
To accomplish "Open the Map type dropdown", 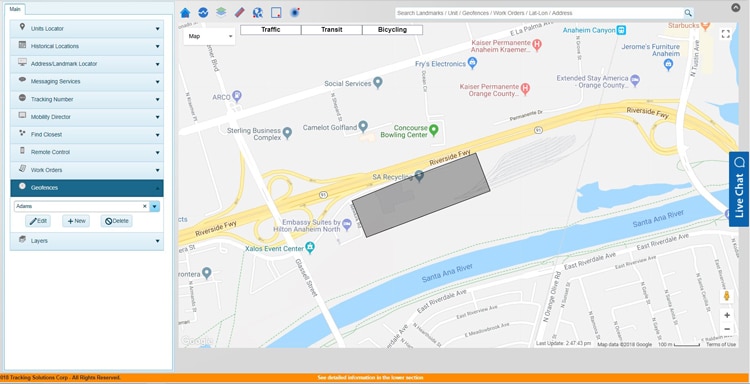I will tap(210, 36).
